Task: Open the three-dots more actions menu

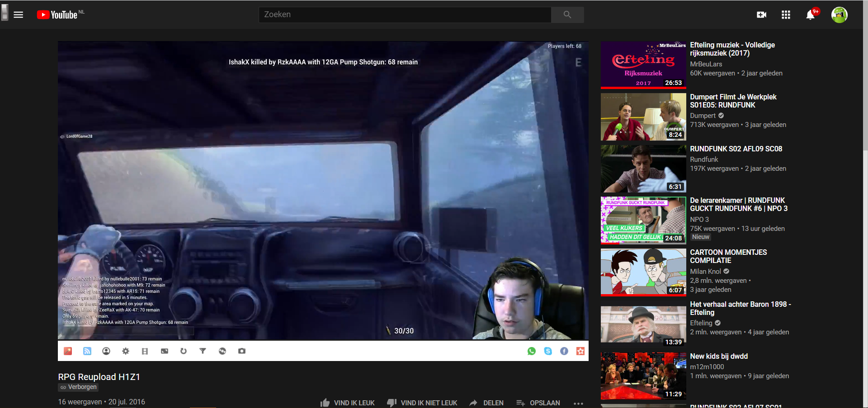Action: coord(578,403)
